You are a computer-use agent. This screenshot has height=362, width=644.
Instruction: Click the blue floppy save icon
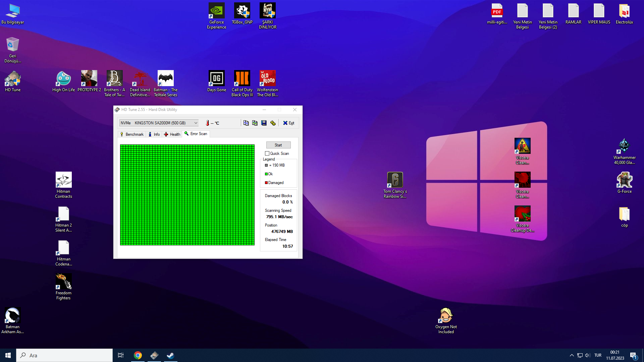[x=264, y=123]
